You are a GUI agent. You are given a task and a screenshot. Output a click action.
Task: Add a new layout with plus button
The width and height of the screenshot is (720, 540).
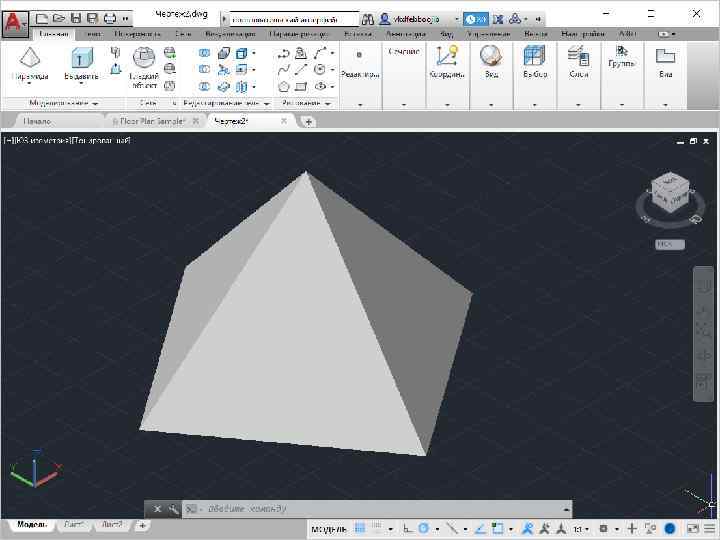pos(142,525)
